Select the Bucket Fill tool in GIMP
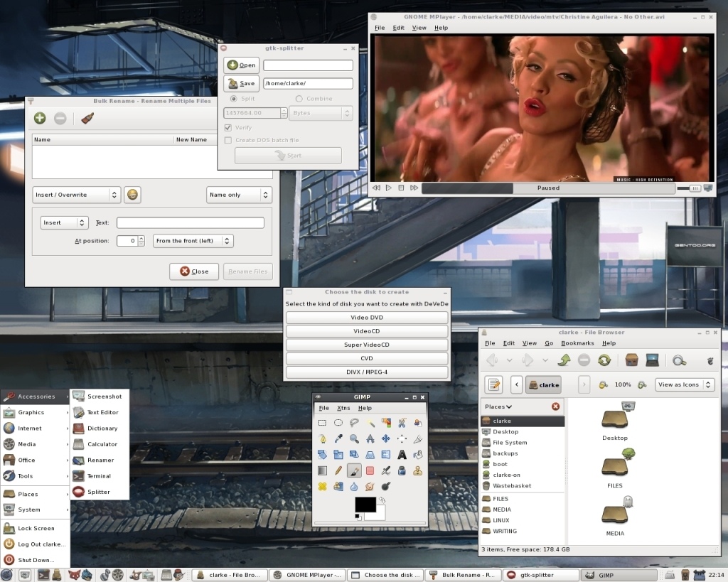Screen dimensions: 728x582 [418, 455]
